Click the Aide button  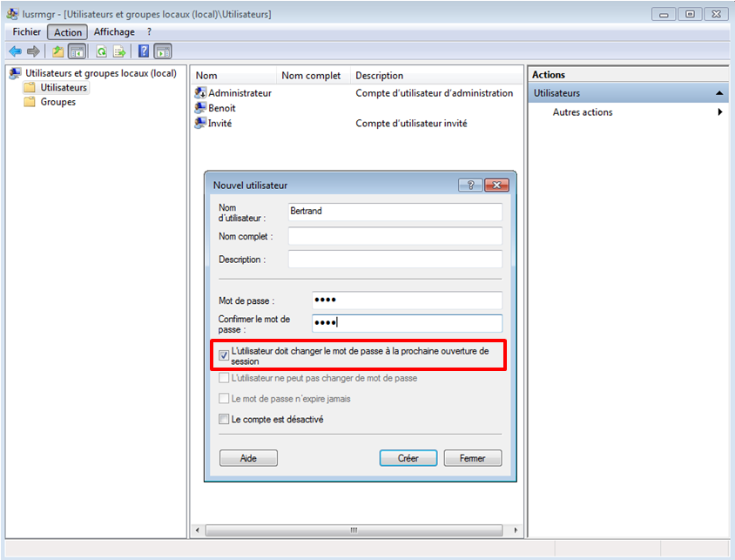(x=248, y=458)
